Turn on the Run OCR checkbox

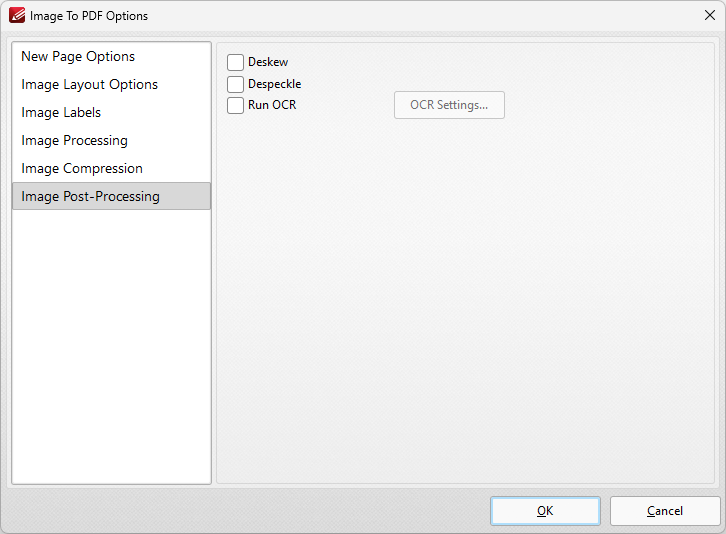click(x=235, y=105)
